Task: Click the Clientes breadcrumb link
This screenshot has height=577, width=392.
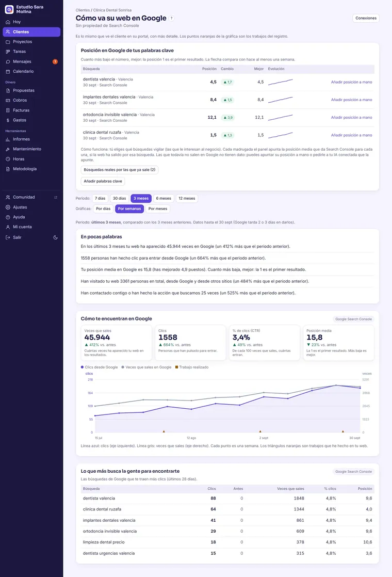Action: click(83, 10)
